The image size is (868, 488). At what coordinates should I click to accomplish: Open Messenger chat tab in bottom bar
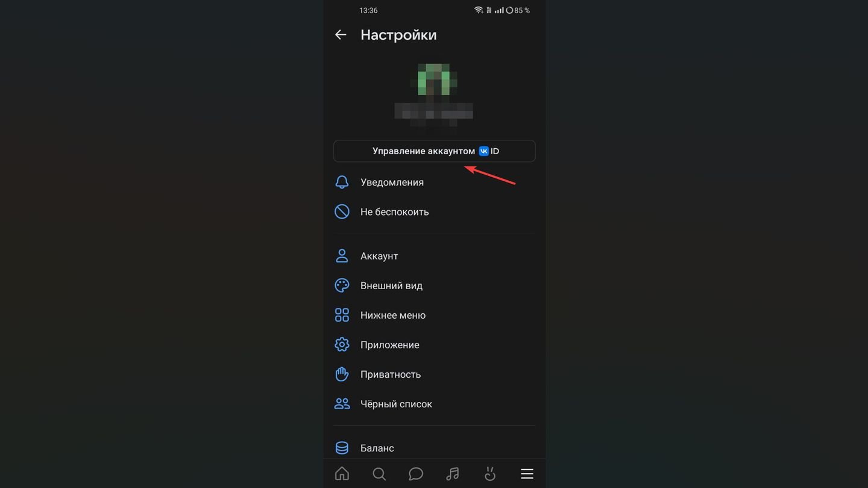(x=416, y=474)
